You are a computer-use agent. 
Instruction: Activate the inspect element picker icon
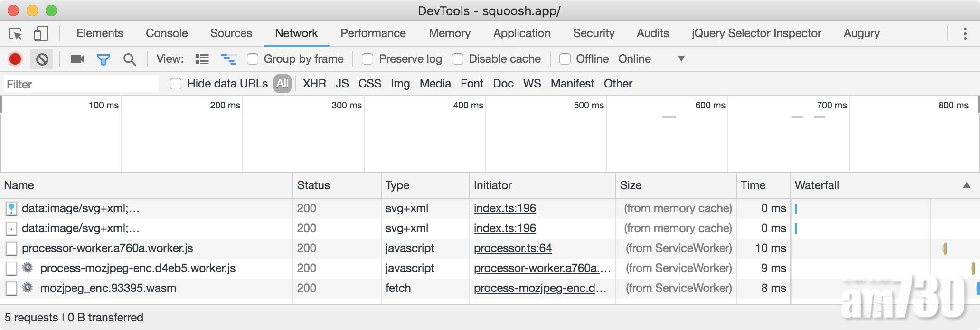pyautogui.click(x=16, y=34)
